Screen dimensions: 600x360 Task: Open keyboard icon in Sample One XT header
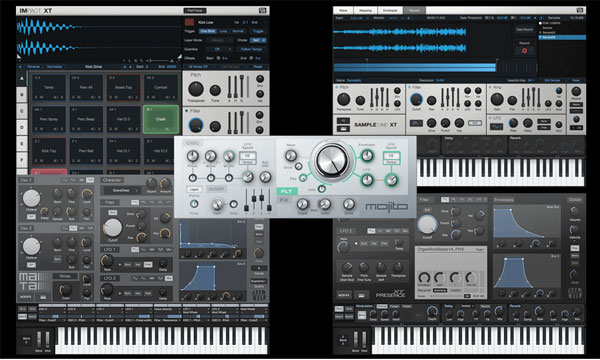coord(580,10)
